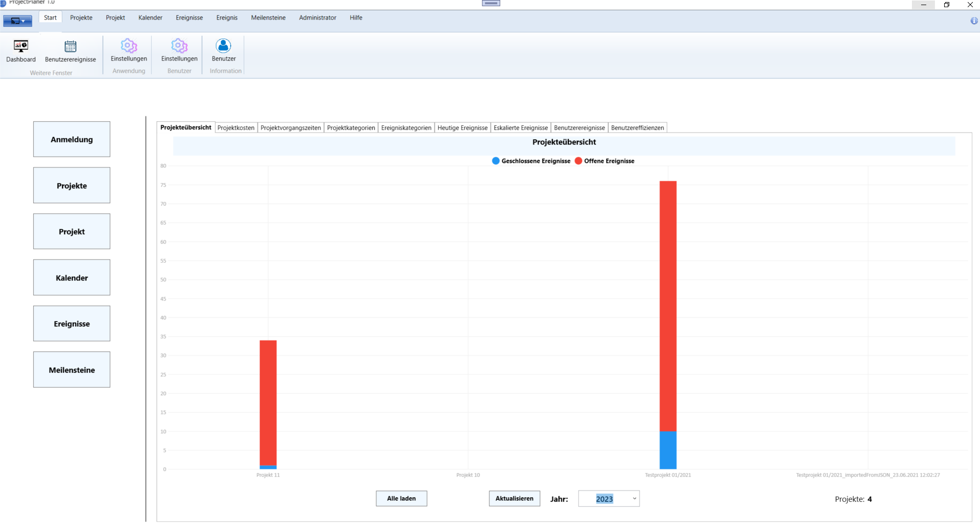Viewport: 980px width, 532px height.
Task: Click the Projekteübersicht chart title
Action: coord(564,142)
